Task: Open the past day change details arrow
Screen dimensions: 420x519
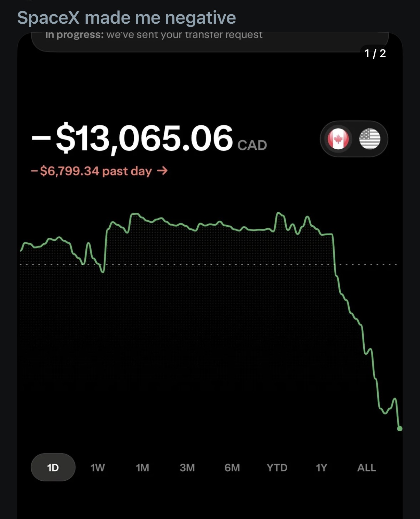Action: 162,171
